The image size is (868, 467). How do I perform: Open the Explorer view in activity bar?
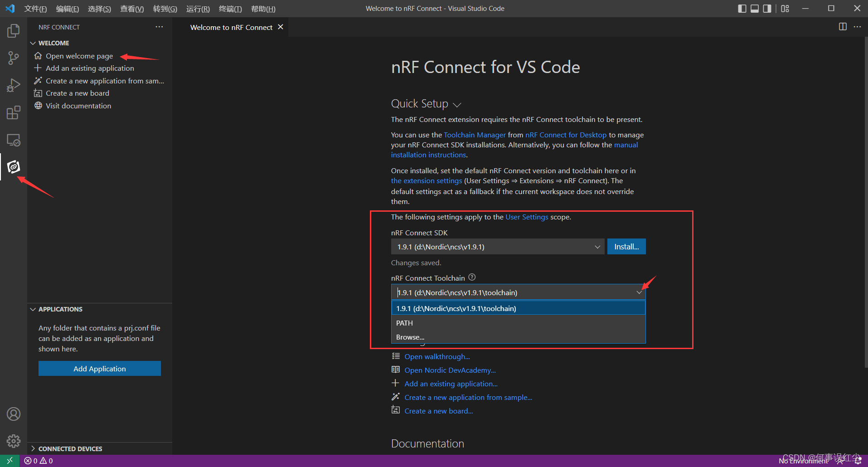pyautogui.click(x=14, y=31)
